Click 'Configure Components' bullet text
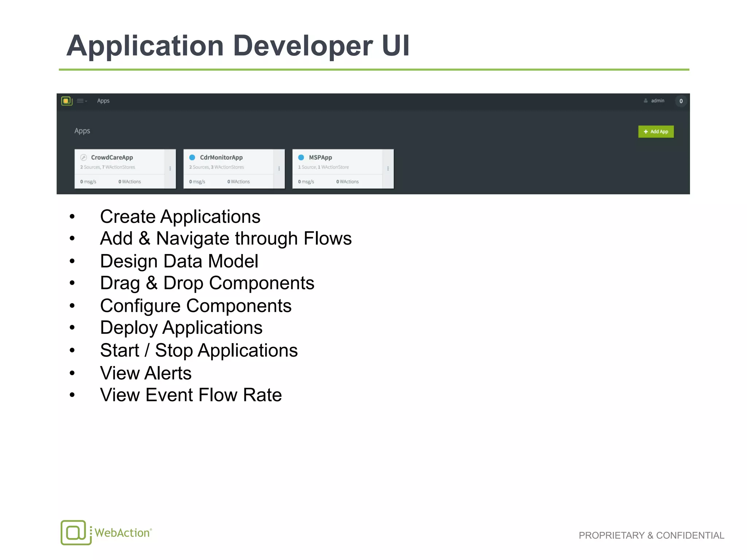This screenshot has width=747, height=560. click(x=196, y=306)
